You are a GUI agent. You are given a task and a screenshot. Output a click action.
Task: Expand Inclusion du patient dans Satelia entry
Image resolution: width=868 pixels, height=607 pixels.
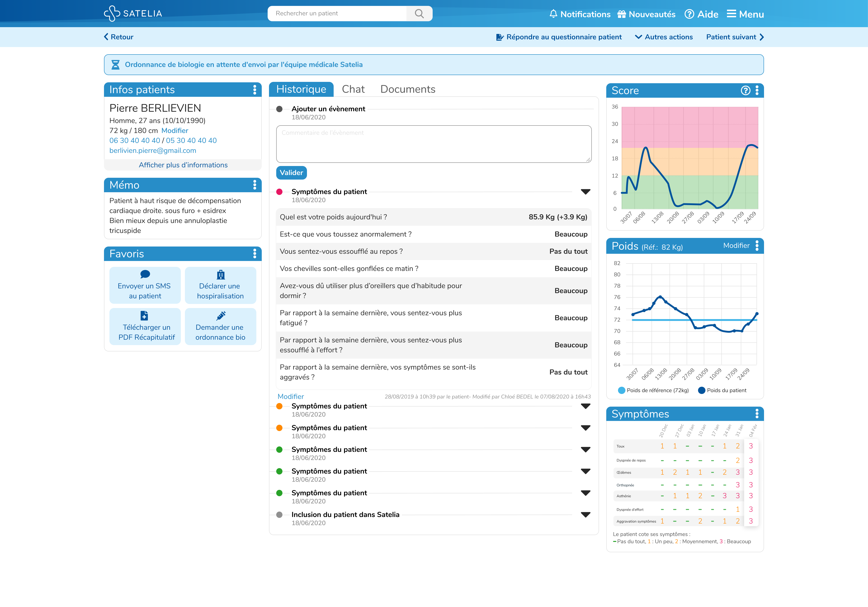pos(586,515)
